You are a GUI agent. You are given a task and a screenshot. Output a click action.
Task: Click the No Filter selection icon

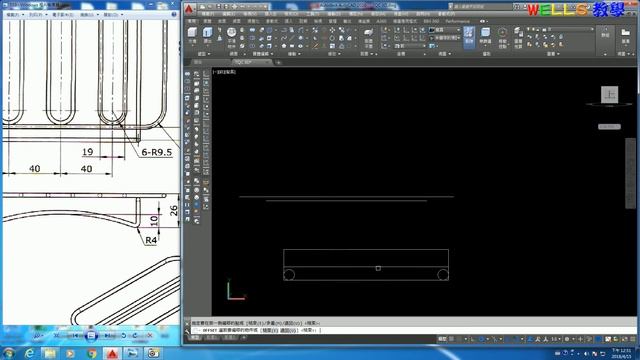pyautogui.click(x=485, y=35)
